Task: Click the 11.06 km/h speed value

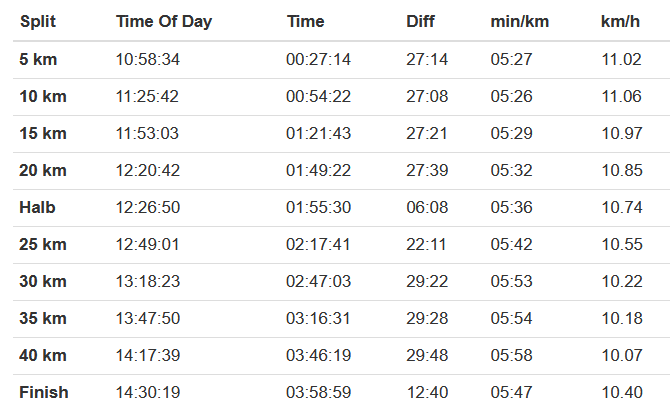Action: pyautogui.click(x=621, y=97)
